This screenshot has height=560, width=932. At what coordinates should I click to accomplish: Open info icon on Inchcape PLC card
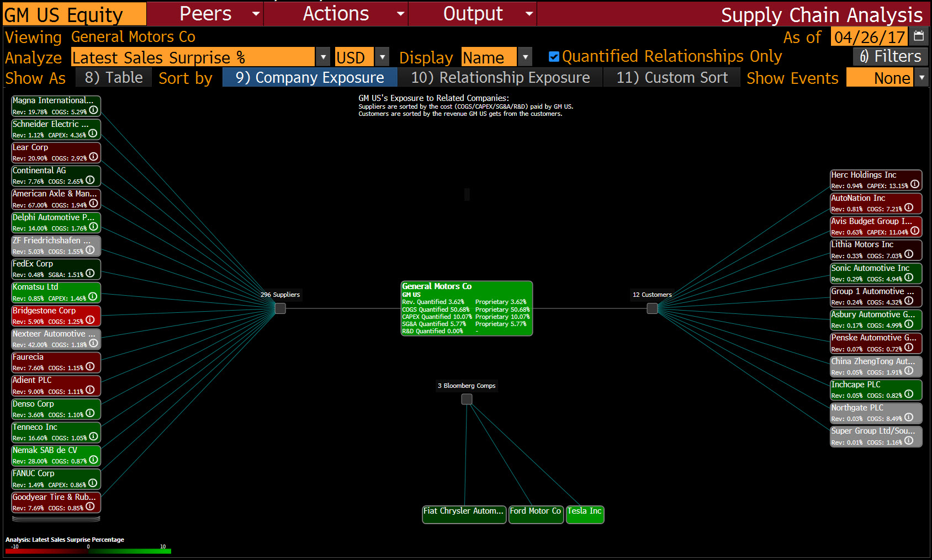coord(909,394)
